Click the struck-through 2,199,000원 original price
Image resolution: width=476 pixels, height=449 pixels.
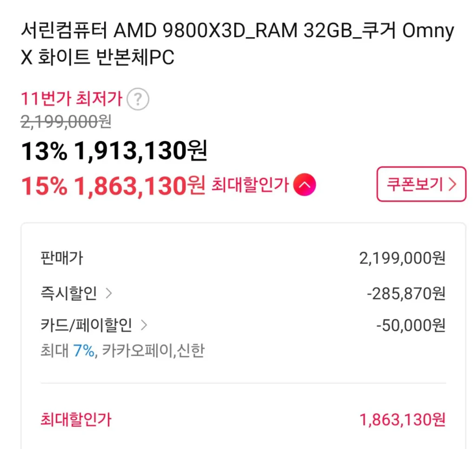coord(66,122)
